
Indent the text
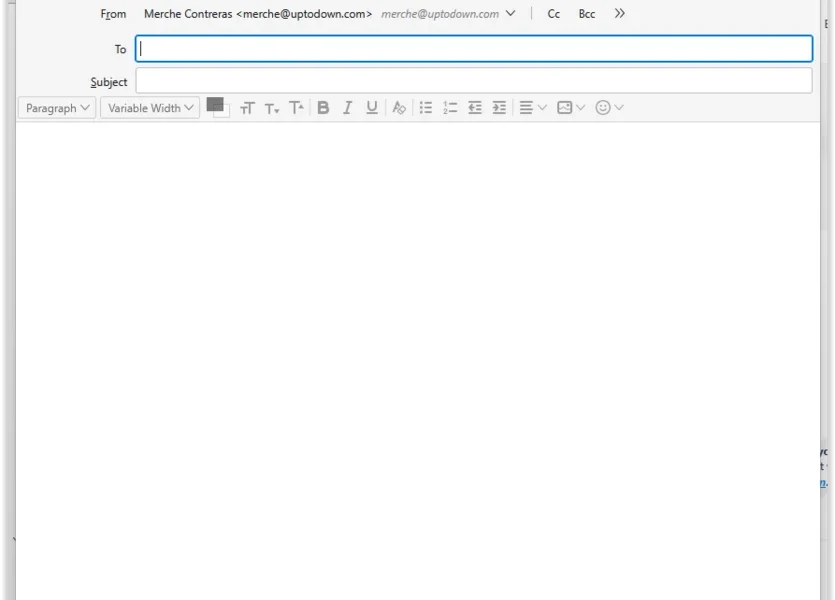click(499, 108)
